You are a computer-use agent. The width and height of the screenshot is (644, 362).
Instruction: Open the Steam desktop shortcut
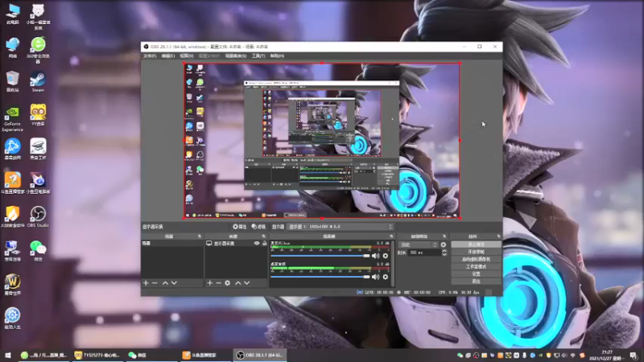tap(38, 82)
